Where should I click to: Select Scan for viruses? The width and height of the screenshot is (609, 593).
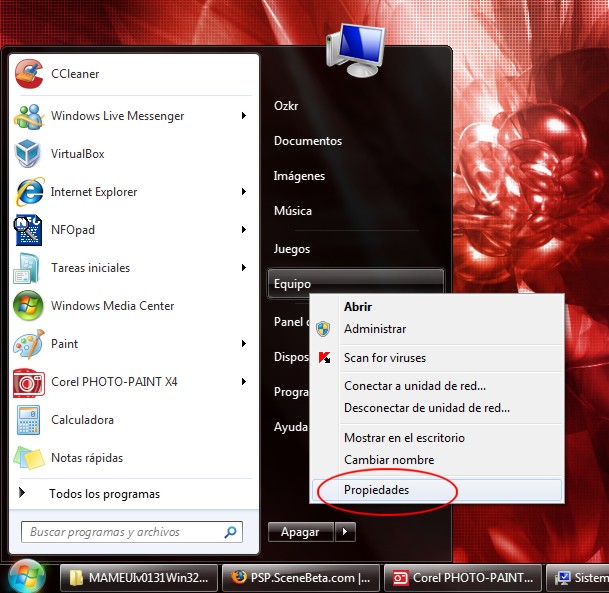[437, 358]
